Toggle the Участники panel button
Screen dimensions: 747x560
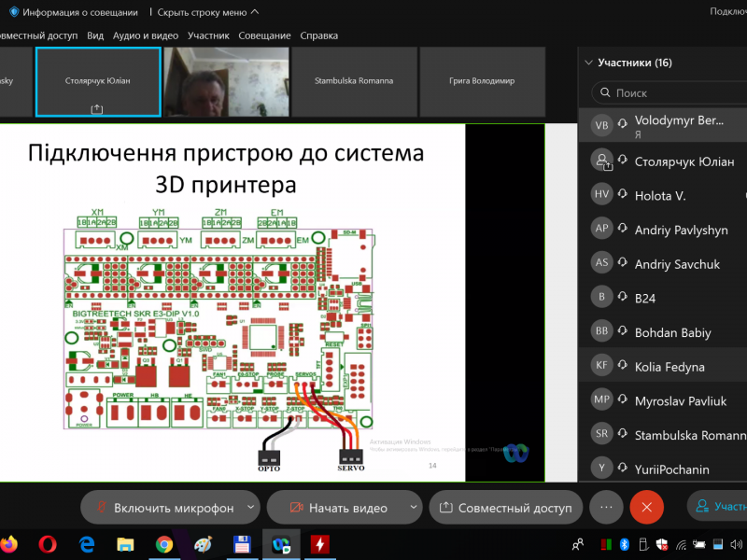pos(717,507)
